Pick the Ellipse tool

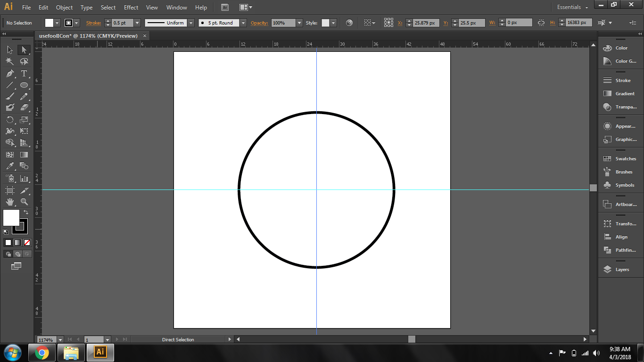[24, 85]
